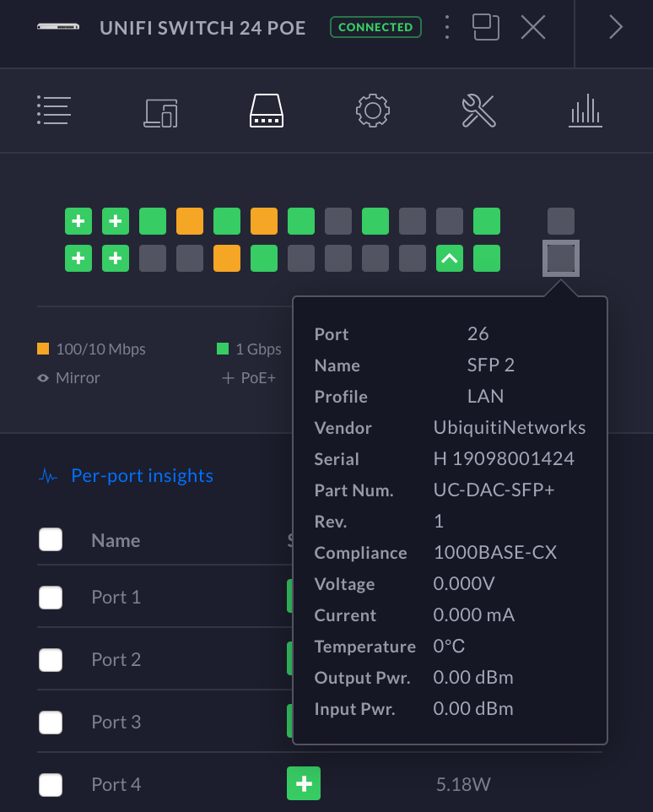Click the CONNECTED status badge
The height and width of the screenshot is (812, 653).
375,28
